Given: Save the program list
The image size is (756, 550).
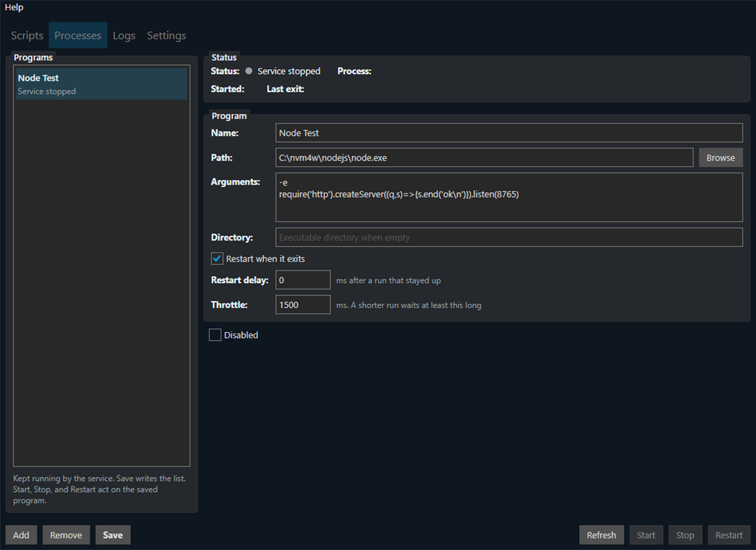Looking at the screenshot, I should 112,535.
